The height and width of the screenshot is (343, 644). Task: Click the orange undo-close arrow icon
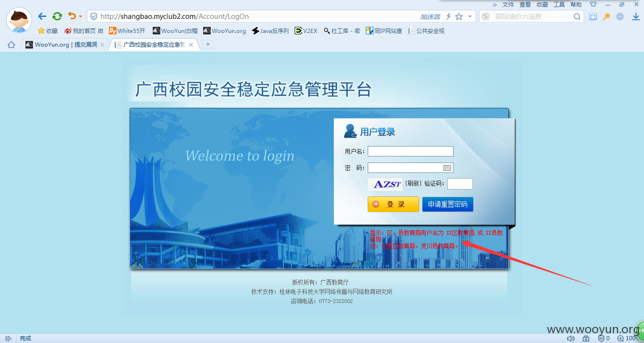pyautogui.click(x=72, y=16)
